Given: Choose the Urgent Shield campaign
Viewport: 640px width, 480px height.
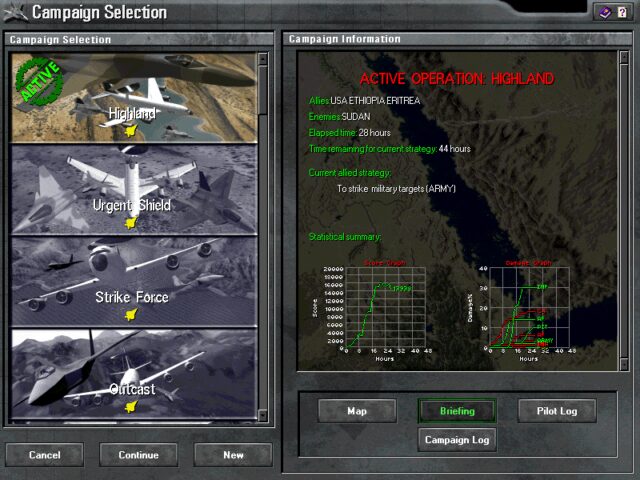Looking at the screenshot, I should coord(133,190).
